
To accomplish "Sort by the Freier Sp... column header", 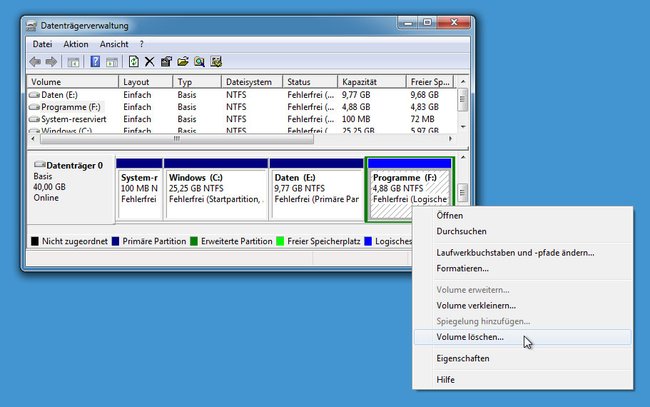I will tap(430, 82).
